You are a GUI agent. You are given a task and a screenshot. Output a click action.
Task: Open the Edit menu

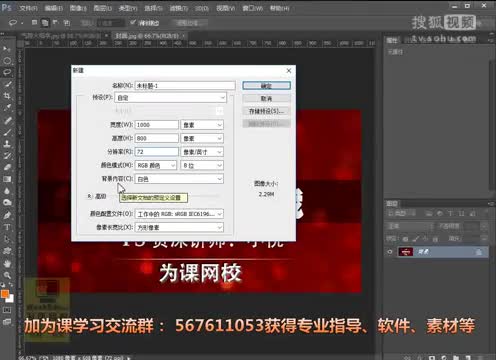pyautogui.click(x=54, y=8)
